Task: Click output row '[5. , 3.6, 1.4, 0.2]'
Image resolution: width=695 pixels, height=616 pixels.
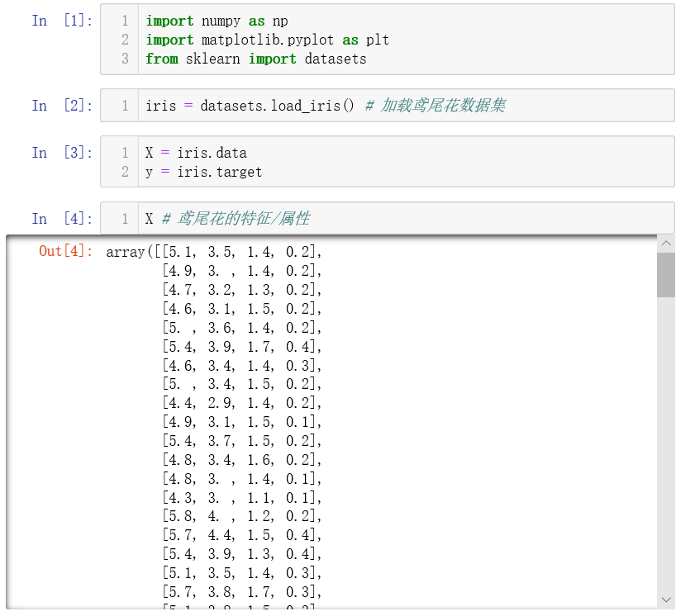Action: pos(241,328)
